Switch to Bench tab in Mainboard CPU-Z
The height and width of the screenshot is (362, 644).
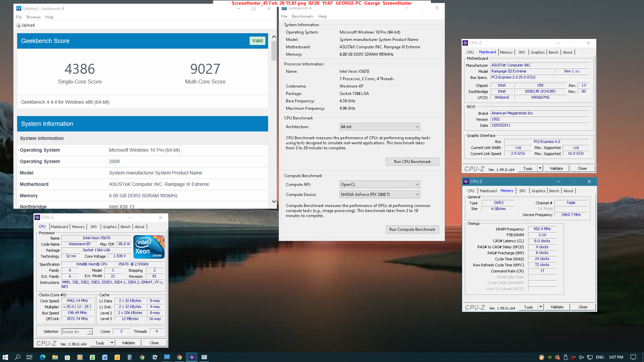(x=554, y=52)
